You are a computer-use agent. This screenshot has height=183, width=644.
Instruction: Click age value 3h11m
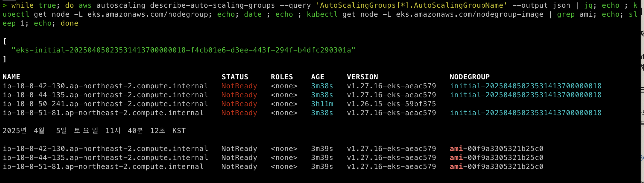[x=322, y=104]
